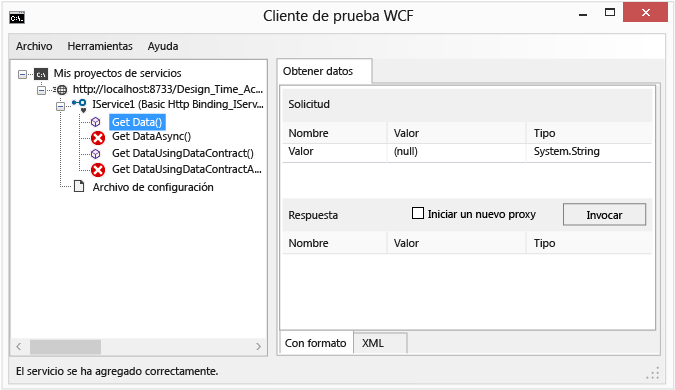Open the Archivo menu
675x390 pixels.
(x=34, y=46)
